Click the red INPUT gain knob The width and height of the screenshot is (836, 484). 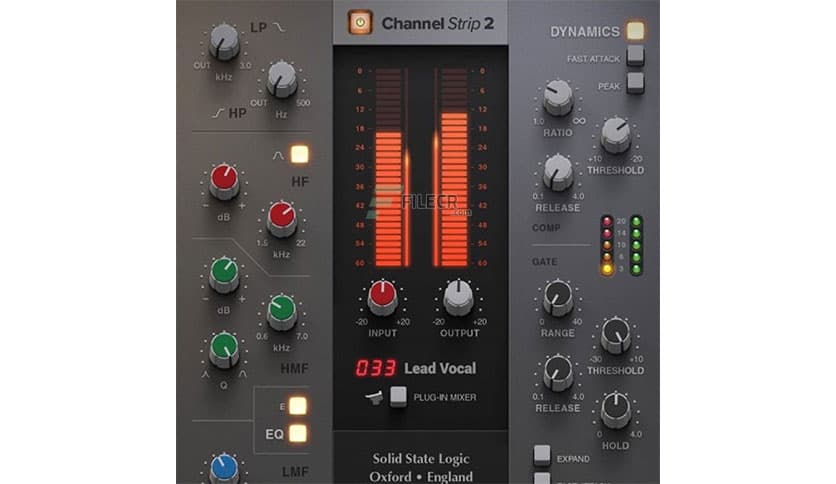[x=382, y=297]
